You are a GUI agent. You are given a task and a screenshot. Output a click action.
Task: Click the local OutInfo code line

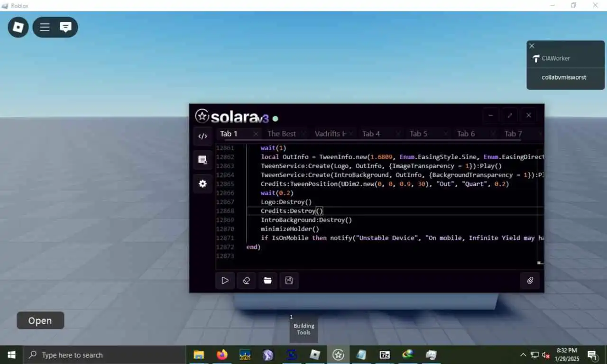pos(402,157)
